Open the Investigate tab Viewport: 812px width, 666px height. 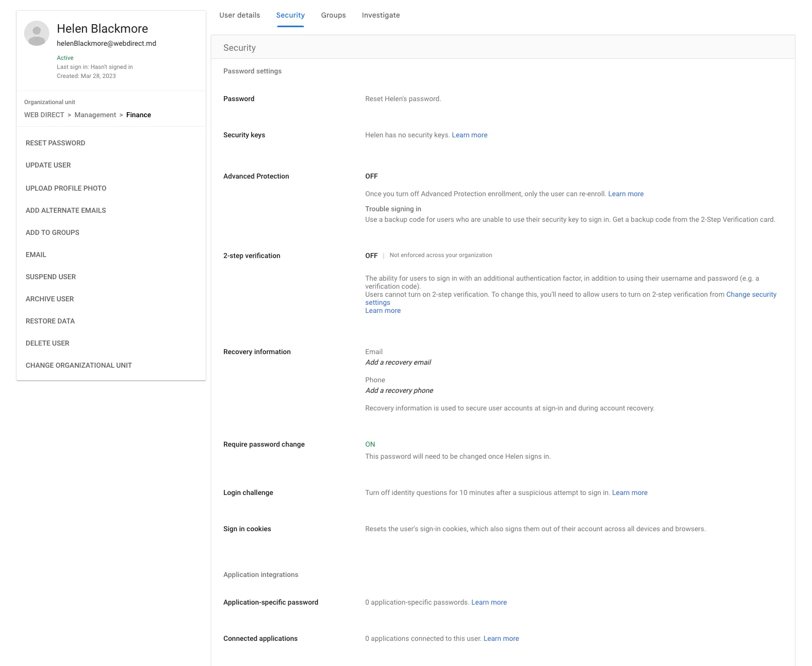(x=380, y=15)
